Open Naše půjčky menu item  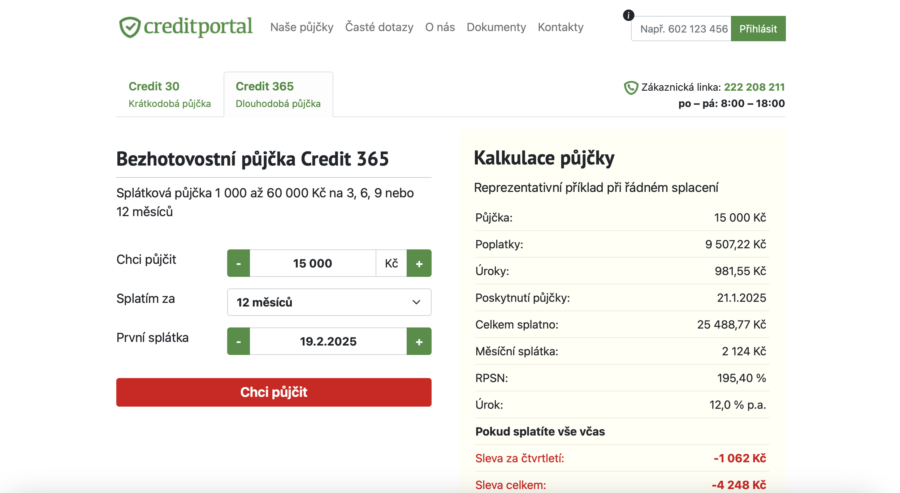click(x=301, y=27)
